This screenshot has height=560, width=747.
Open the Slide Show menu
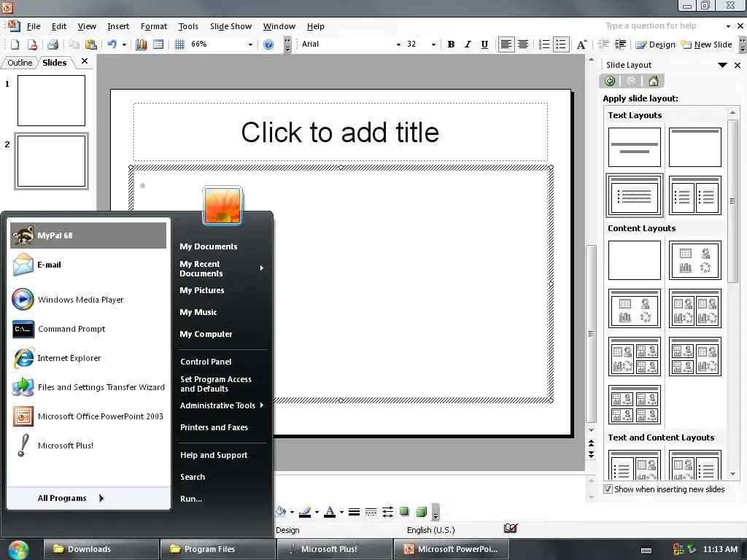click(x=231, y=26)
